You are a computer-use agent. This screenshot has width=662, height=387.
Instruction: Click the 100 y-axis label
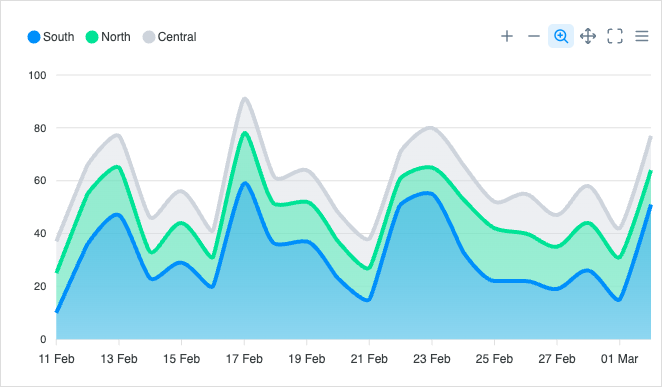pyautogui.click(x=37, y=76)
